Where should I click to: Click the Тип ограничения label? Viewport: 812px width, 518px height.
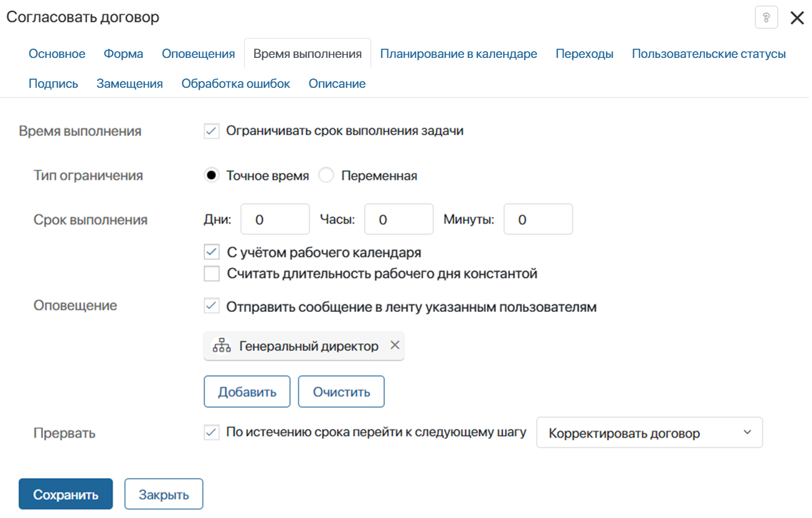tap(88, 176)
